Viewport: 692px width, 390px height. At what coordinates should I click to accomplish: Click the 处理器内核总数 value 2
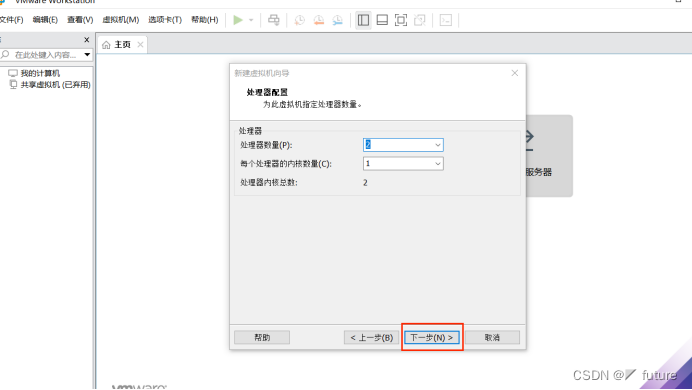[365, 183]
